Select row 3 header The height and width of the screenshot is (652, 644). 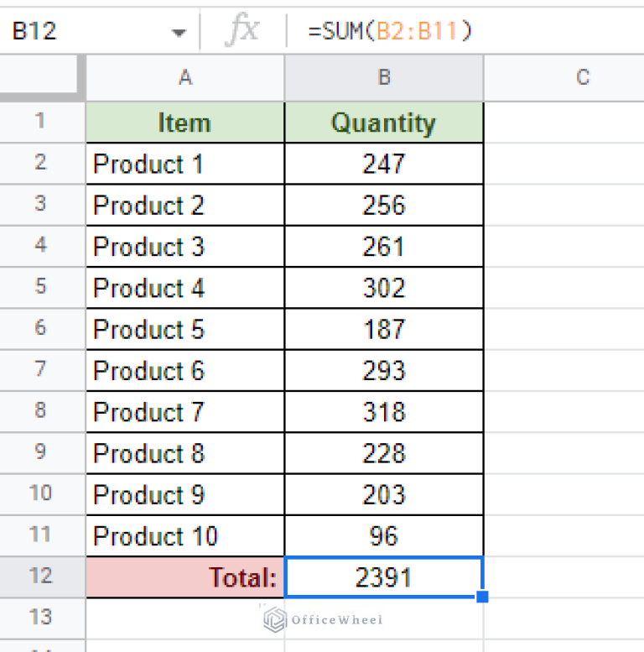43,205
